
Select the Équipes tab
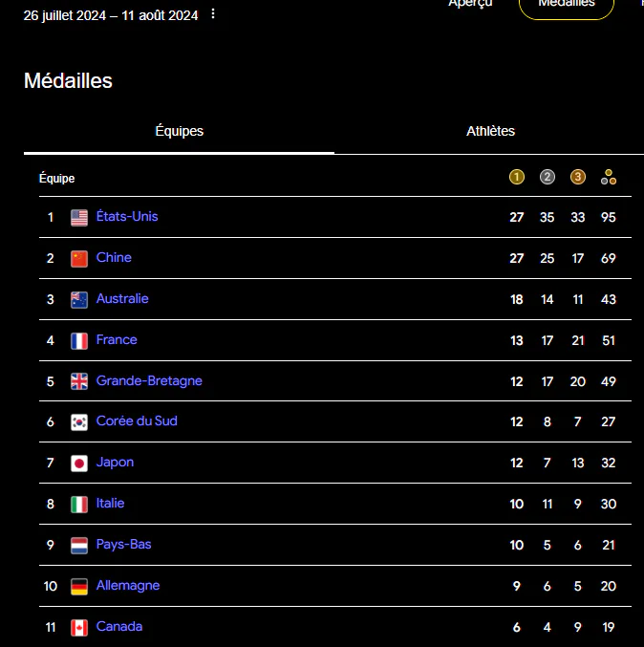[179, 131]
